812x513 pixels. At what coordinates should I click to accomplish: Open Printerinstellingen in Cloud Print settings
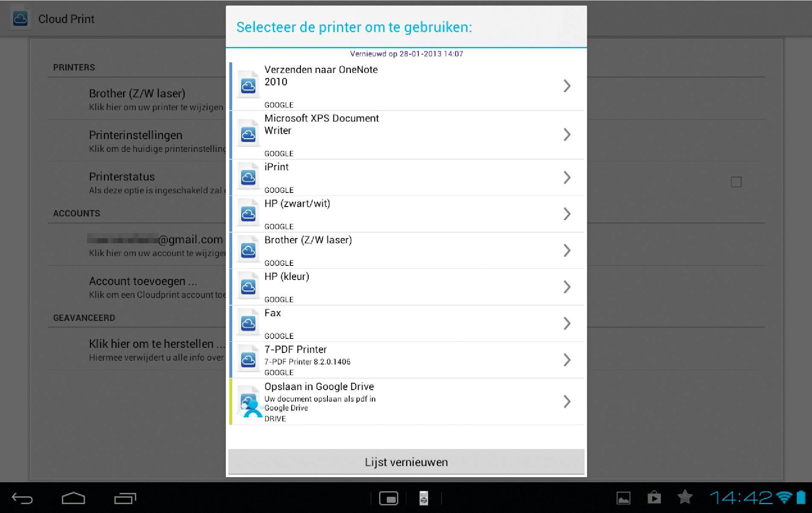[x=137, y=141]
